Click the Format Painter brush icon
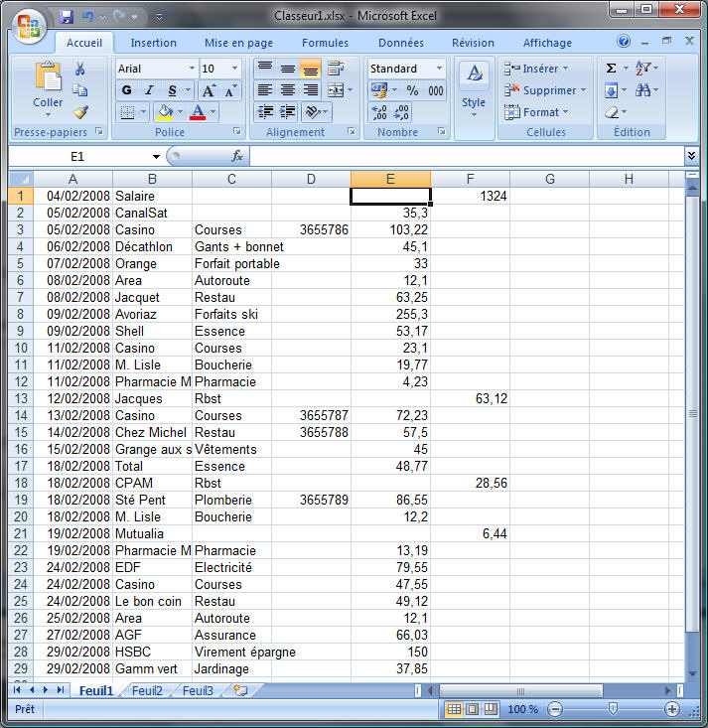This screenshot has width=708, height=728. coord(79,111)
